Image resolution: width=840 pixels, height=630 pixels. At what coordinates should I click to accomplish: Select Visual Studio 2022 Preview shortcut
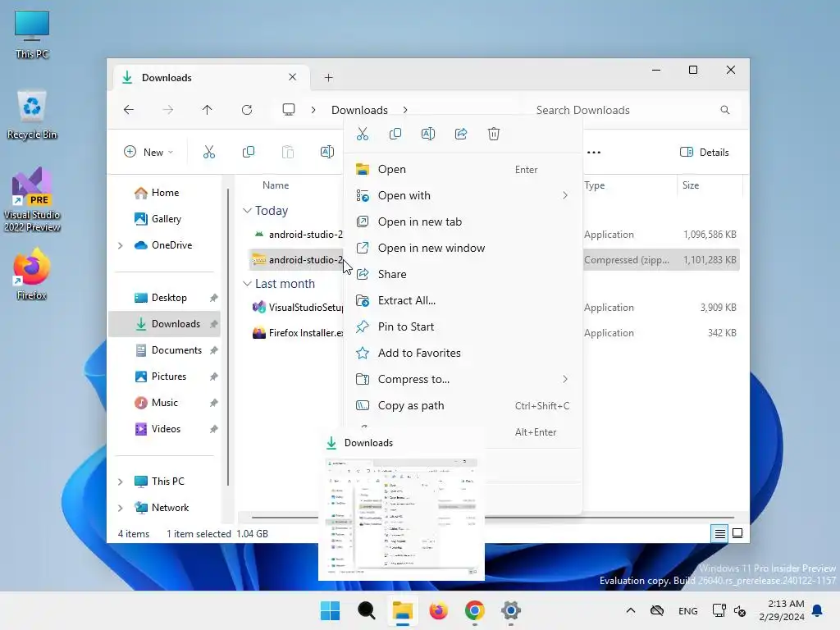[32, 200]
